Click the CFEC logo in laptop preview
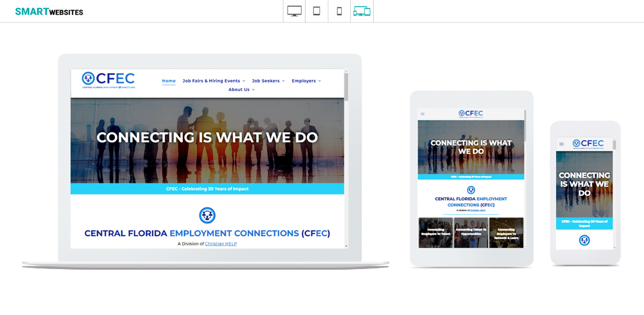Image resolution: width=644 pixels, height=315 pixels. click(x=109, y=80)
